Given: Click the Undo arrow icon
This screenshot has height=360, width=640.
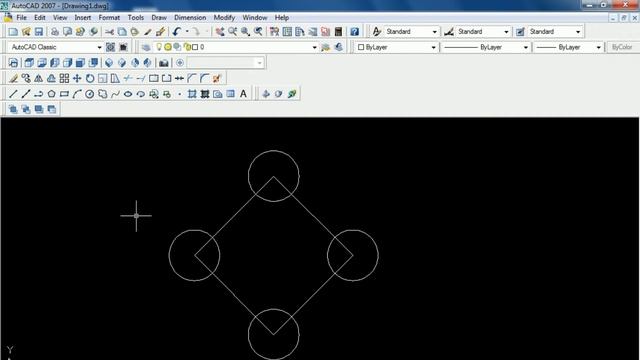Looking at the screenshot, I should (x=176, y=32).
